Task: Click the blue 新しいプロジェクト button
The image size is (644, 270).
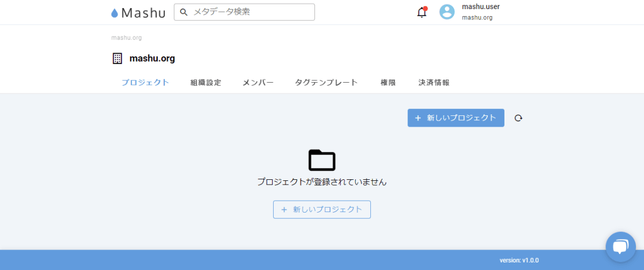Action: click(x=456, y=118)
